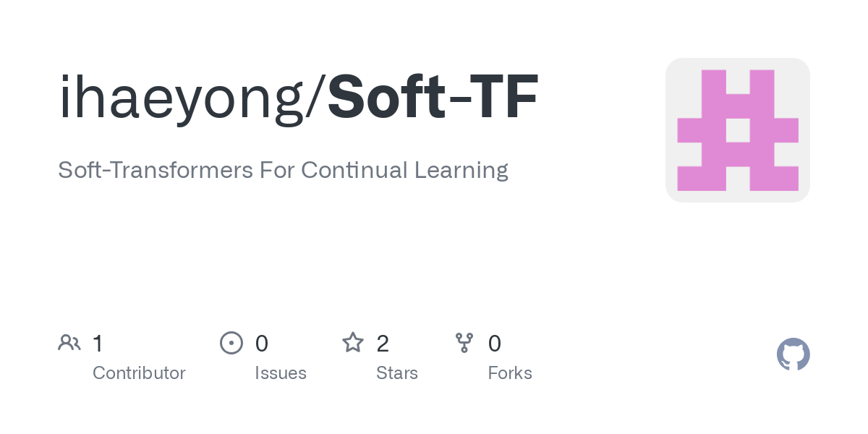Click the zero count above Issues
Image resolution: width=868 pixels, height=434 pixels.
tap(262, 343)
